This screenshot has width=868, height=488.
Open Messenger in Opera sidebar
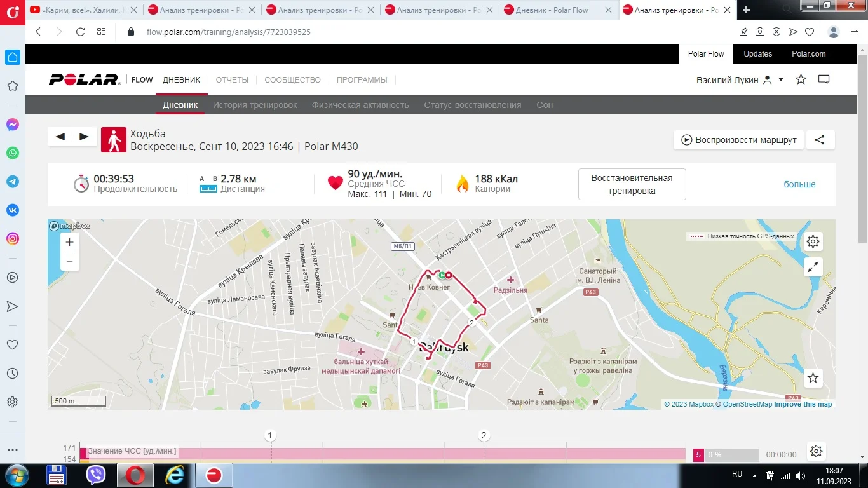(12, 125)
